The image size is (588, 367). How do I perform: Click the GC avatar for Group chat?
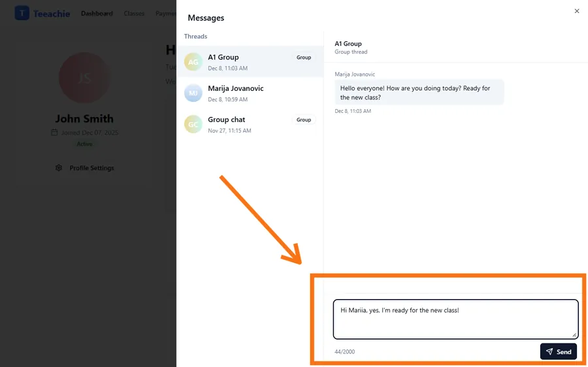pyautogui.click(x=193, y=125)
